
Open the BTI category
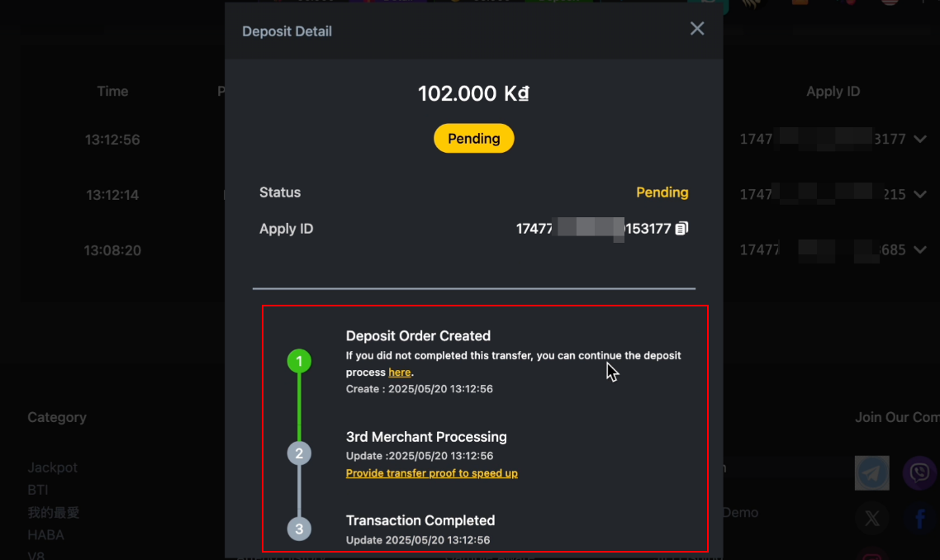click(37, 489)
